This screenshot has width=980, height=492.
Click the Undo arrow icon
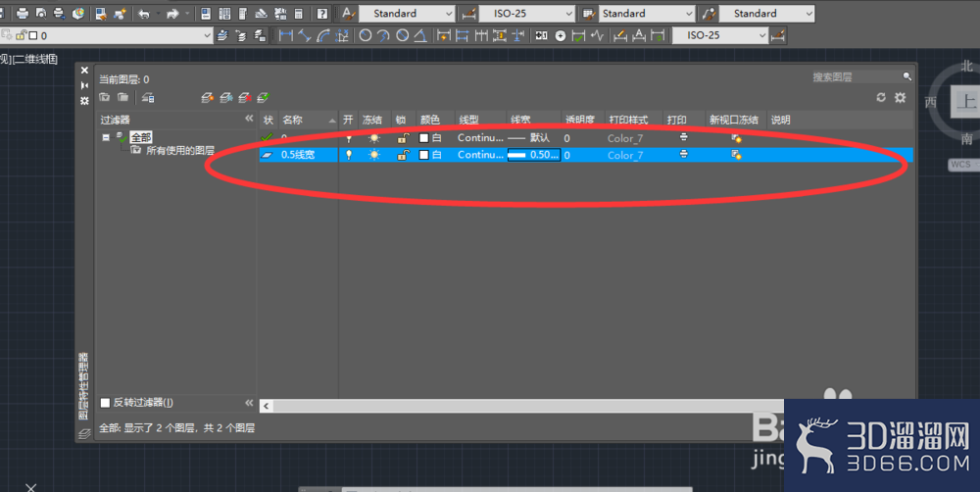coord(144,13)
